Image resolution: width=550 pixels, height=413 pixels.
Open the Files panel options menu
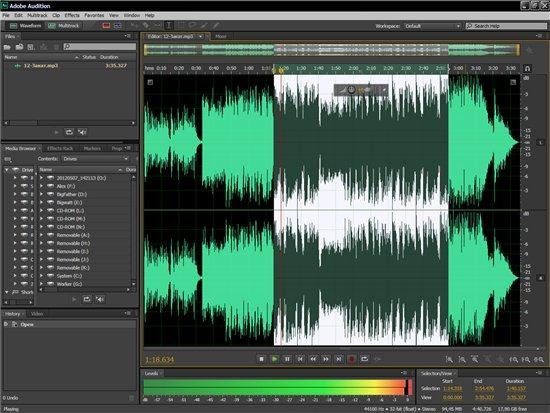(128, 36)
